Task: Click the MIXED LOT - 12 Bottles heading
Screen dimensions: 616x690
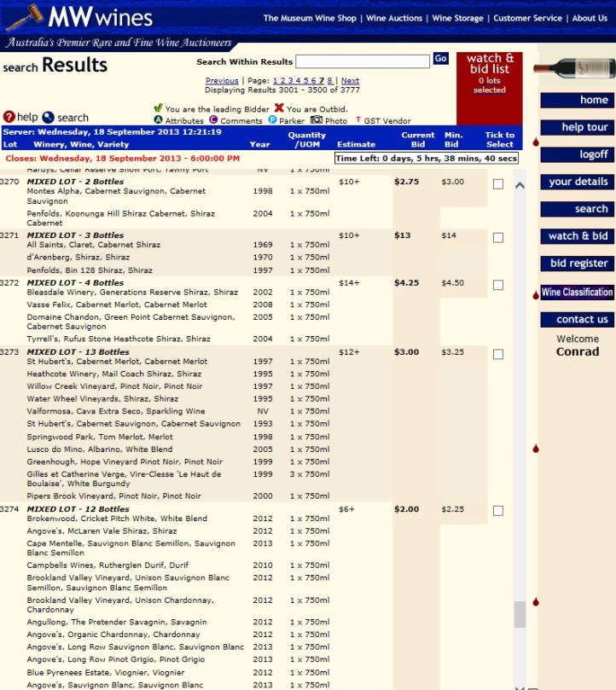Action: [78, 509]
